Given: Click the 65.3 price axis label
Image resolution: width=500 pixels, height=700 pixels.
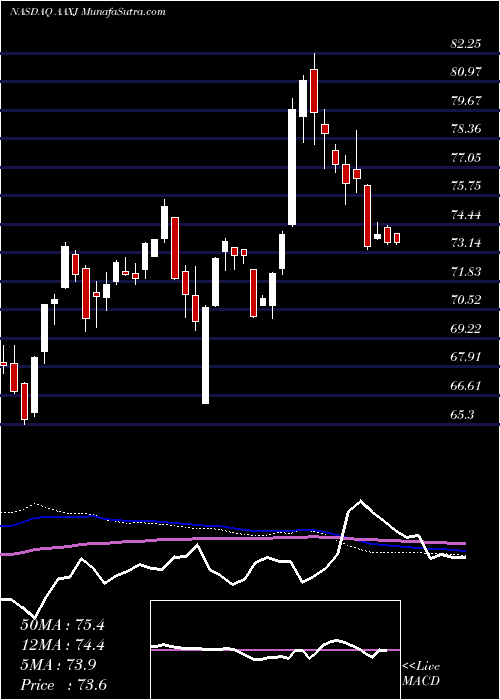Looking at the screenshot, I should click(x=462, y=415).
